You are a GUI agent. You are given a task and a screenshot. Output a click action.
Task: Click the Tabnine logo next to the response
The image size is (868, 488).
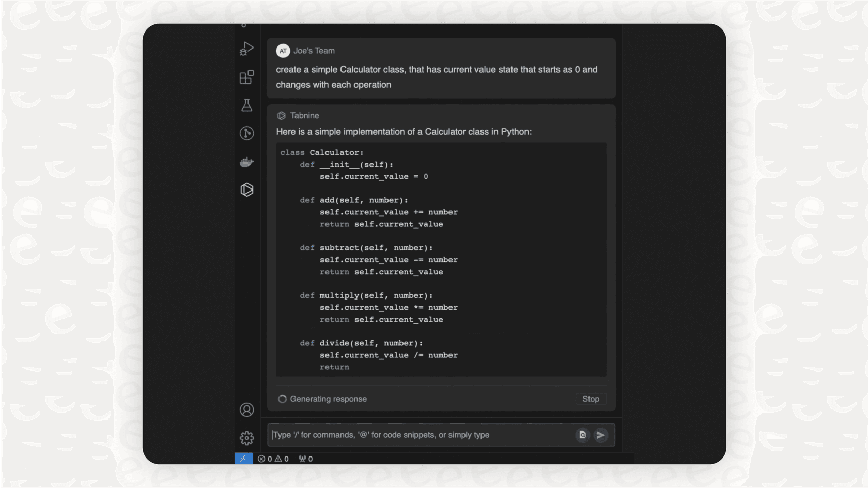coord(282,115)
